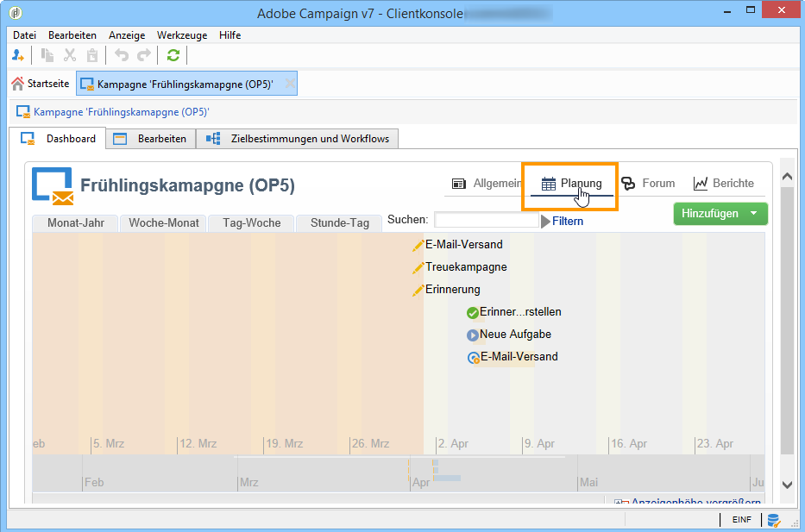The height and width of the screenshot is (532, 805).
Task: Open the Forum section
Action: (x=648, y=183)
